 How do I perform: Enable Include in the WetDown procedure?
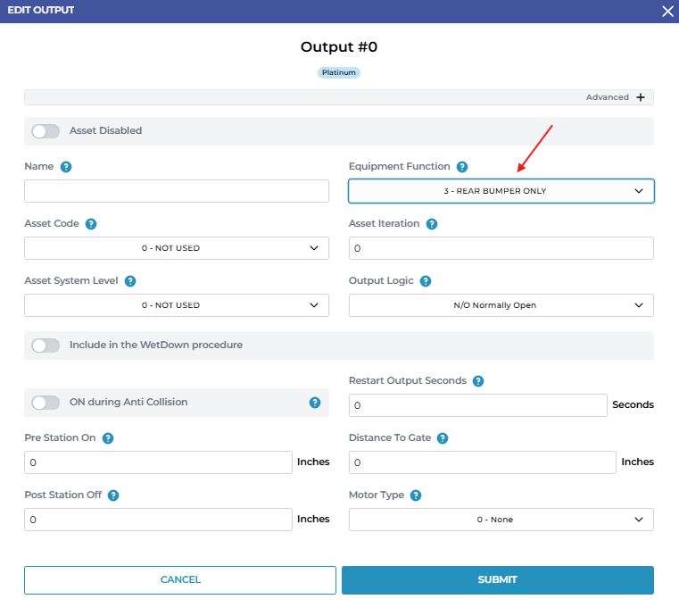(46, 345)
